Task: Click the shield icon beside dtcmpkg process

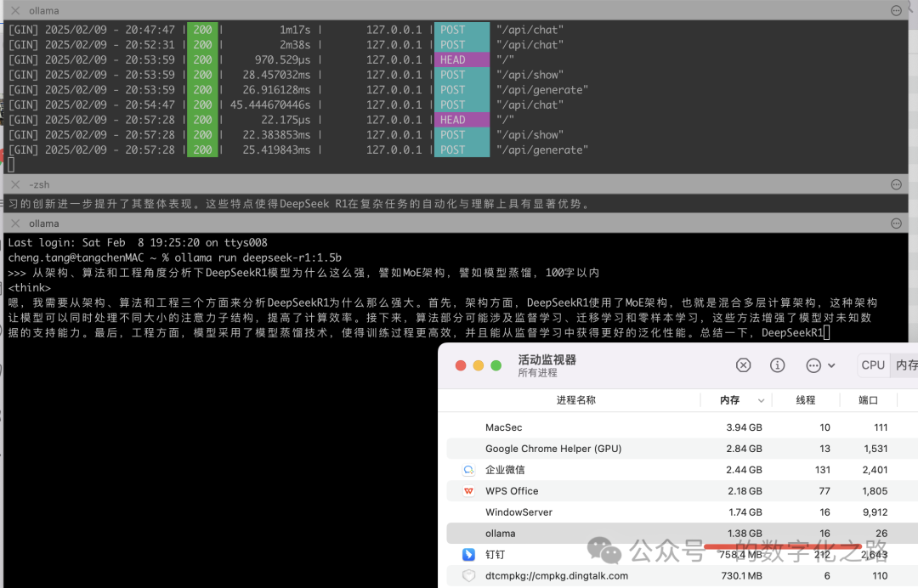Action: (468, 576)
